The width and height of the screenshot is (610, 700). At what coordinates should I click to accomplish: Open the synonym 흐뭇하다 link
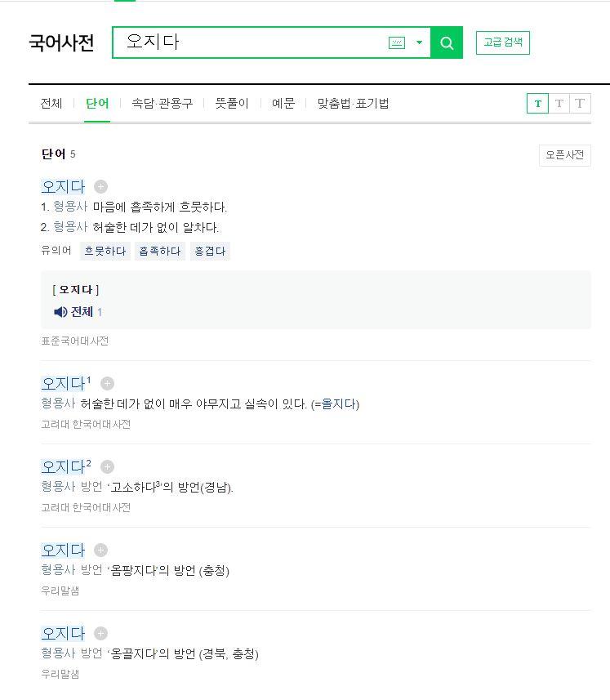click(x=105, y=252)
